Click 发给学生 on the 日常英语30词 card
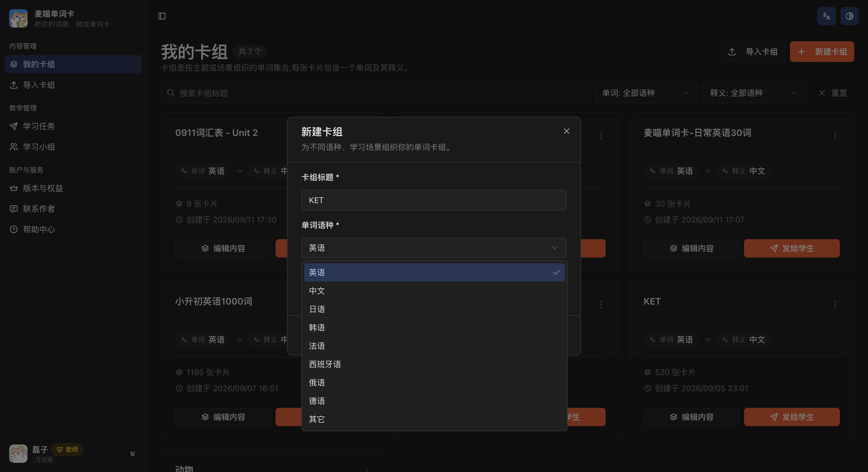This screenshot has height=472, width=868. point(792,248)
